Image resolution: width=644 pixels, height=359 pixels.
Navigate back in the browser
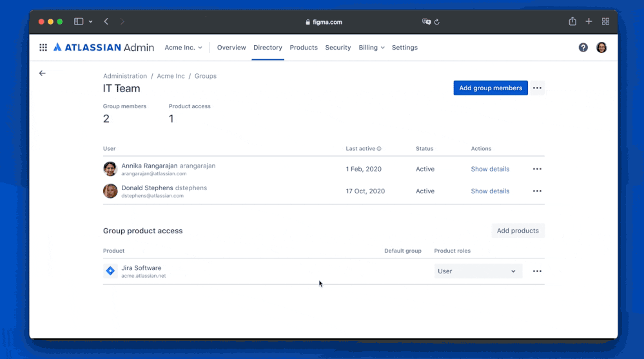106,21
